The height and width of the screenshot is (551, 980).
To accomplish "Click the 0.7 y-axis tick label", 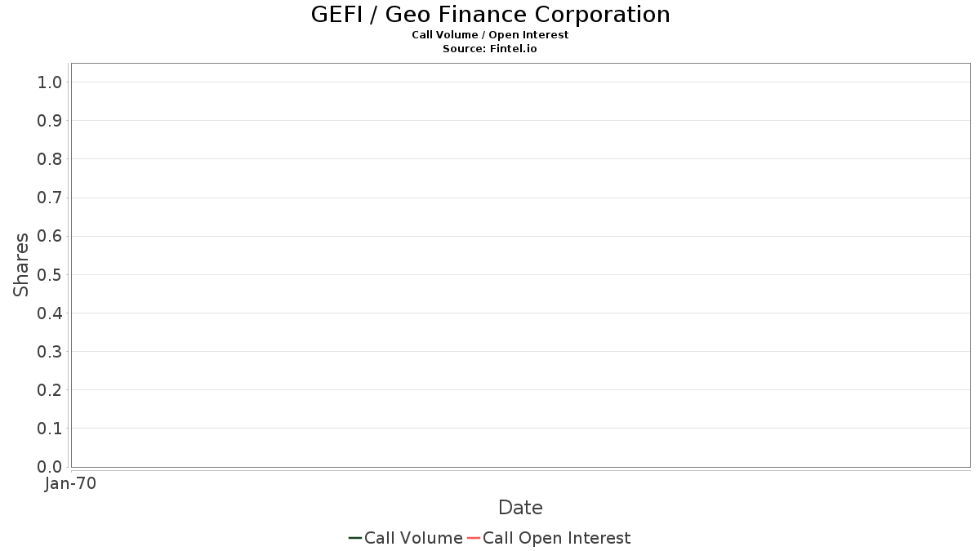I will 50,198.
